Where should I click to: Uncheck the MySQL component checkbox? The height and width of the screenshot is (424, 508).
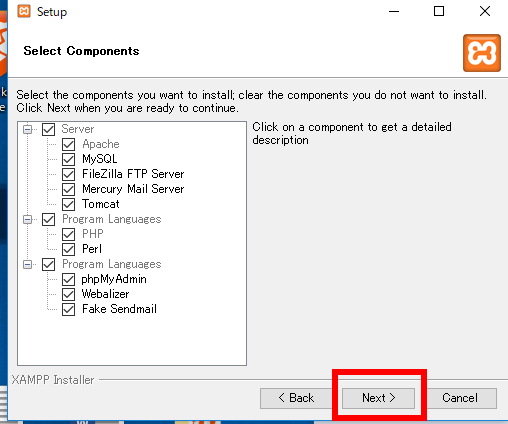click(x=68, y=159)
